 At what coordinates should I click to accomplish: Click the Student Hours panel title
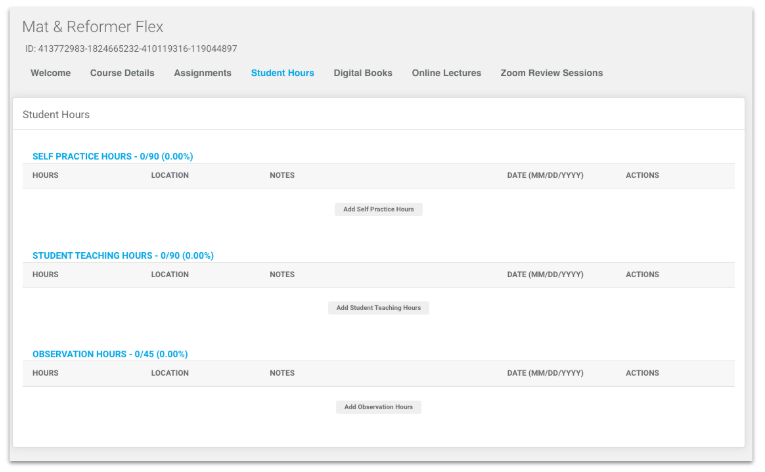(x=56, y=114)
